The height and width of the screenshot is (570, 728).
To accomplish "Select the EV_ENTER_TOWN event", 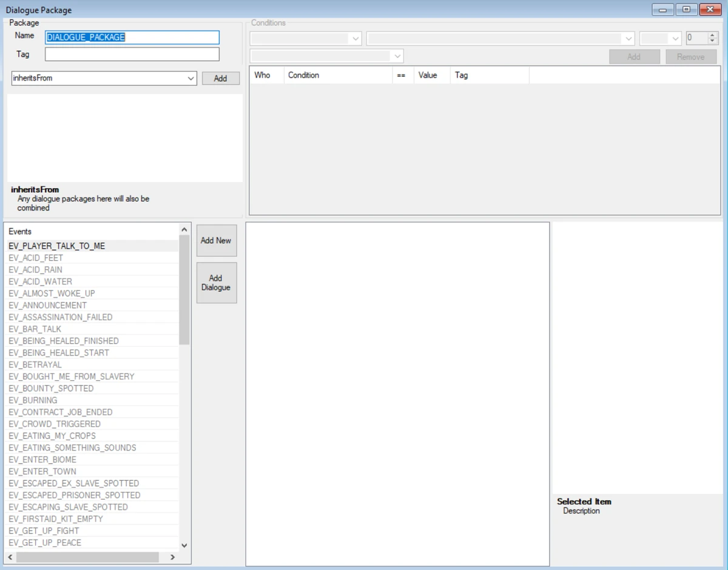I will pos(42,471).
